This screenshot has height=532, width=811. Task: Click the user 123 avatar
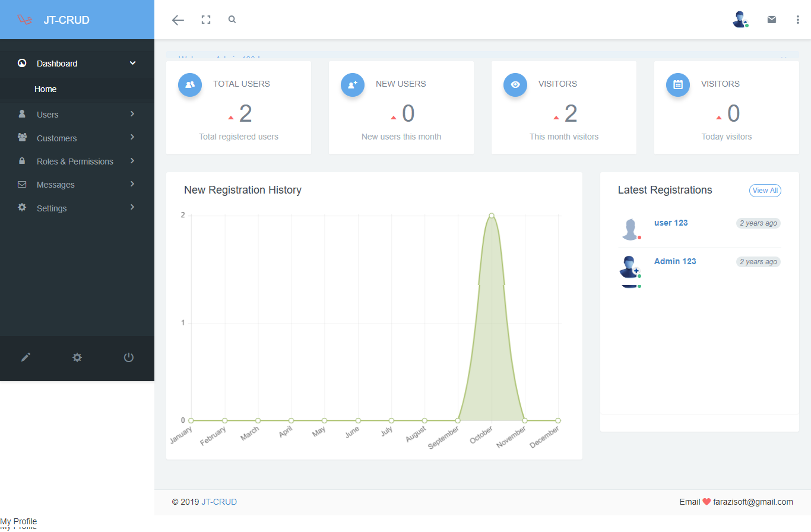tap(630, 229)
